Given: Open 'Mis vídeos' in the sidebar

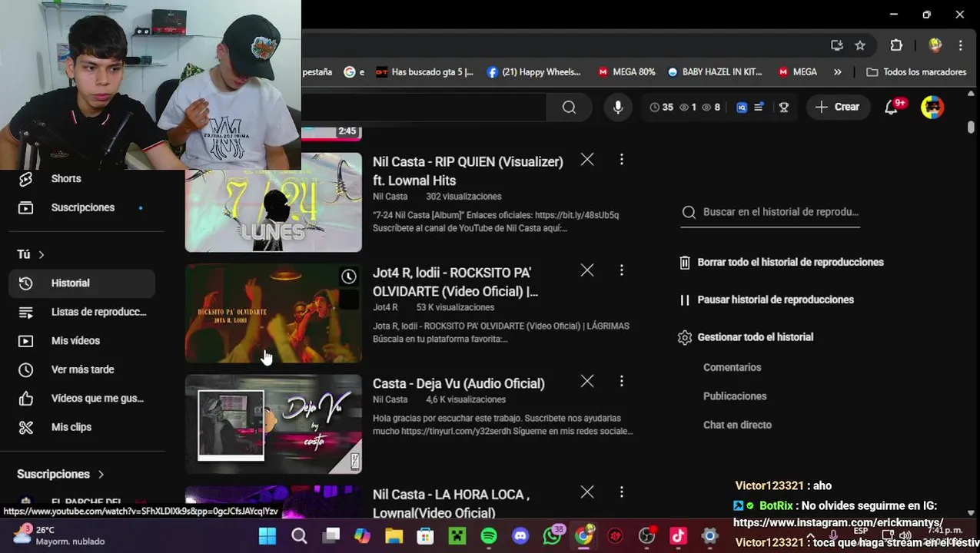Looking at the screenshot, I should tap(82, 340).
